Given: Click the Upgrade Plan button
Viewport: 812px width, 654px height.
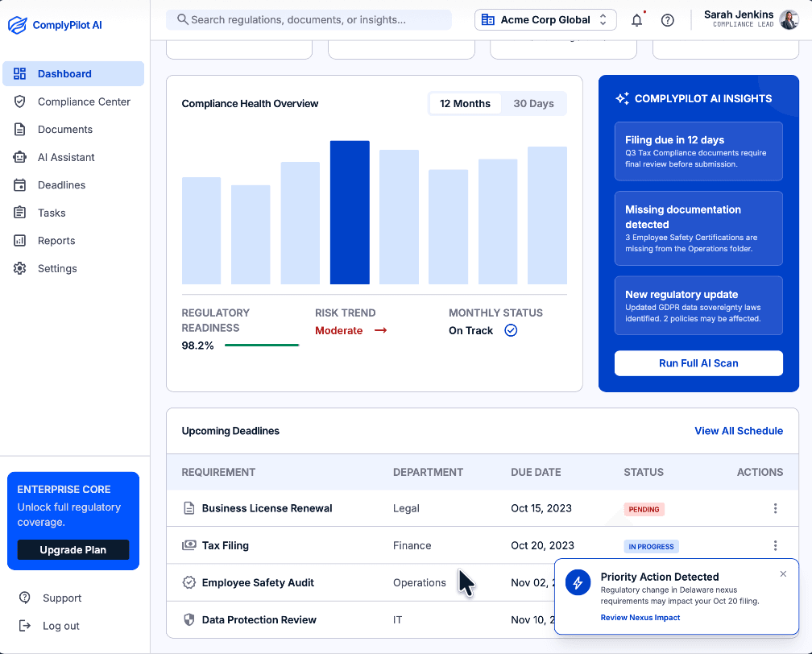Looking at the screenshot, I should click(73, 550).
